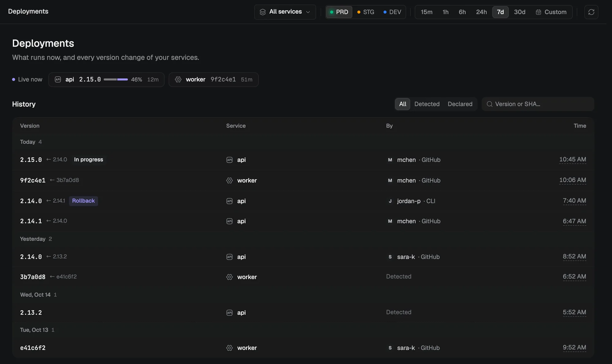Click jordan-p · CLI author text

coord(416,201)
